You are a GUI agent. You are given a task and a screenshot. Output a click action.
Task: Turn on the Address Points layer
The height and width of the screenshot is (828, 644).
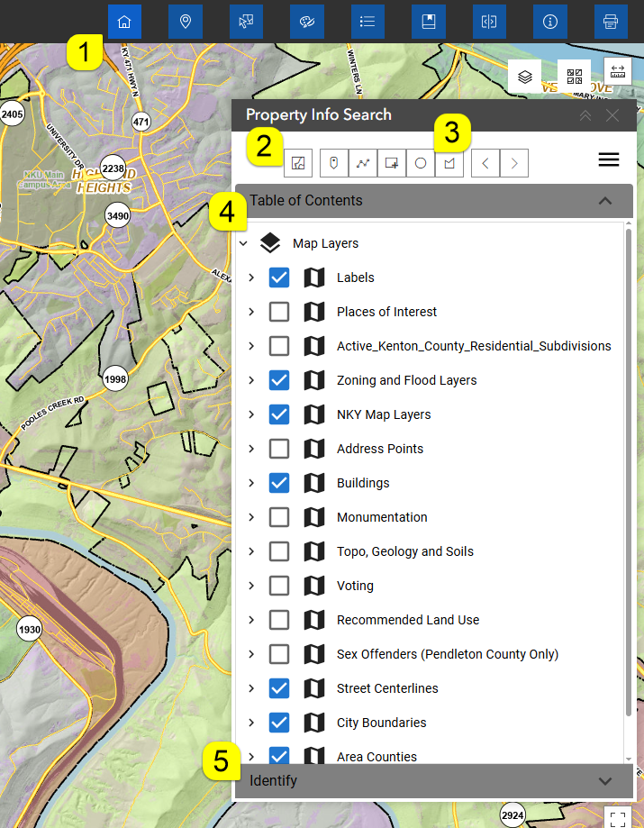click(x=279, y=449)
